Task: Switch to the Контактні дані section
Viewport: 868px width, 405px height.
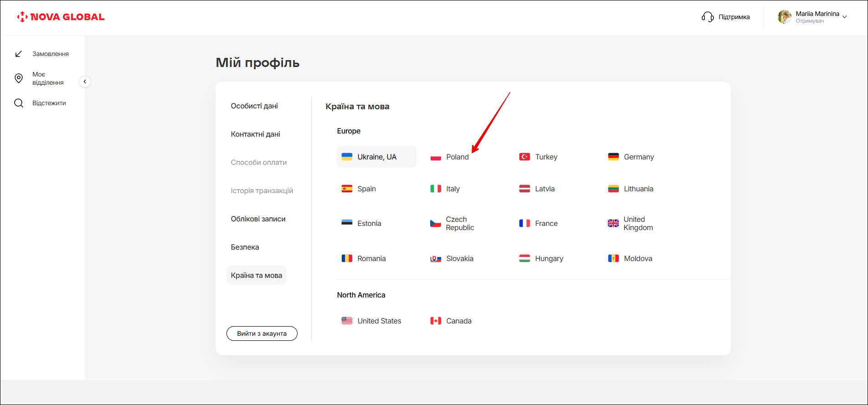Action: pyautogui.click(x=255, y=134)
